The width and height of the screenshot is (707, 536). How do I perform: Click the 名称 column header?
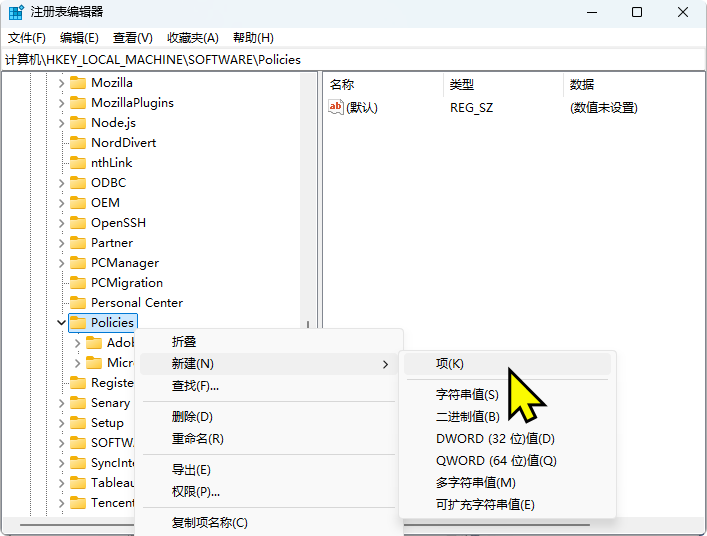pyautogui.click(x=342, y=85)
